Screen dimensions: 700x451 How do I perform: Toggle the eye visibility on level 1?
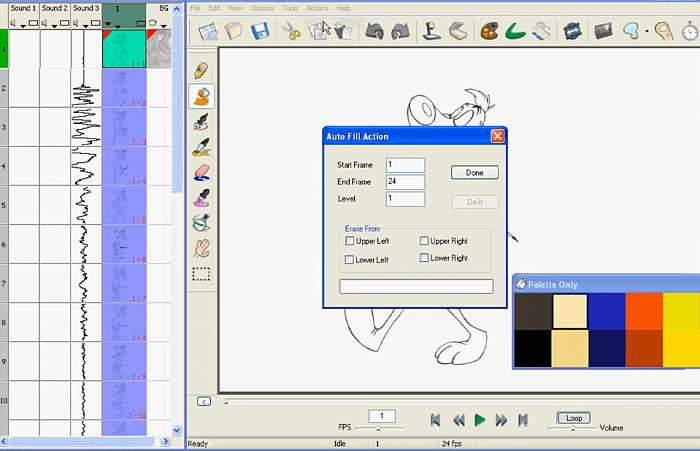[108, 24]
